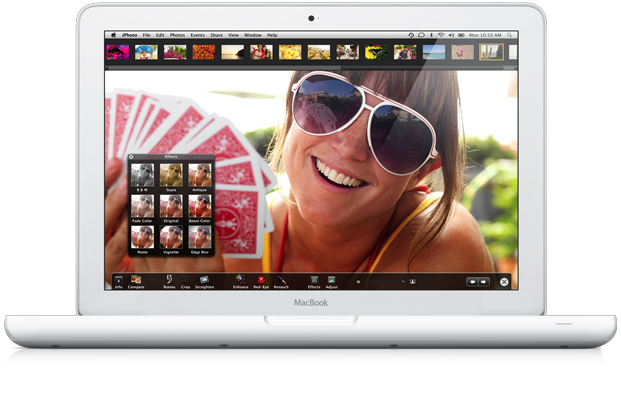The width and height of the screenshot is (621, 393).
Task: Toggle the Effects panel from the toolbar
Action: point(314,282)
